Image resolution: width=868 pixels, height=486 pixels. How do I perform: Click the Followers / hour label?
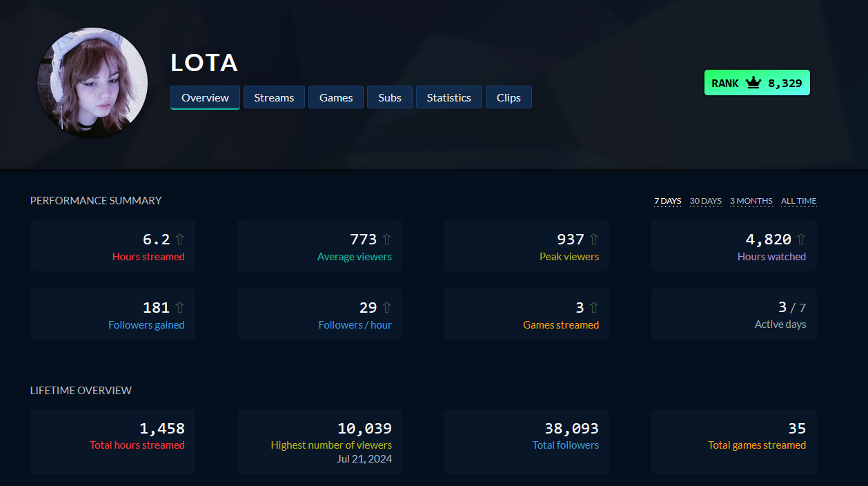[x=355, y=324]
